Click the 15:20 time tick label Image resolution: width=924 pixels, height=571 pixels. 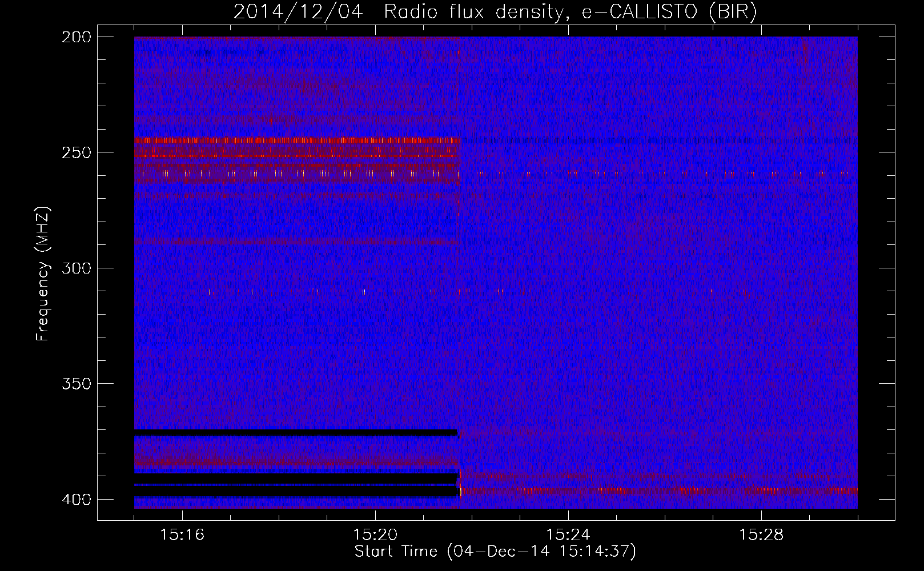click(375, 535)
